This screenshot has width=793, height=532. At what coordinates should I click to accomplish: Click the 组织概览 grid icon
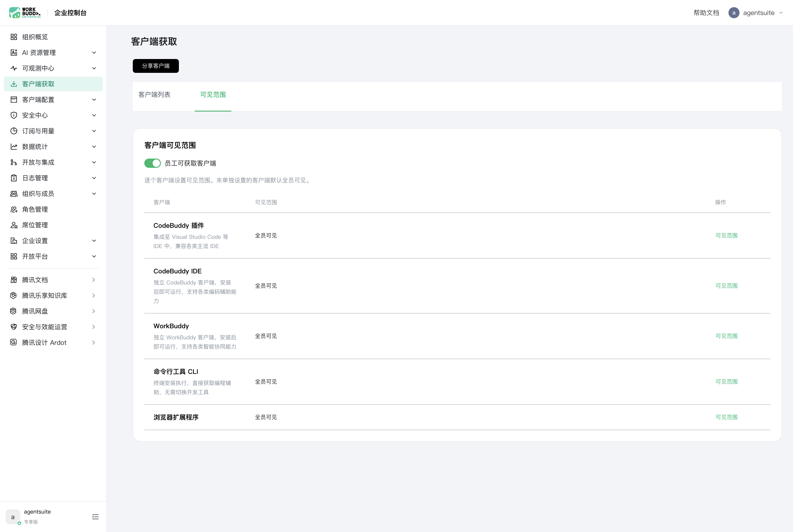coord(14,37)
